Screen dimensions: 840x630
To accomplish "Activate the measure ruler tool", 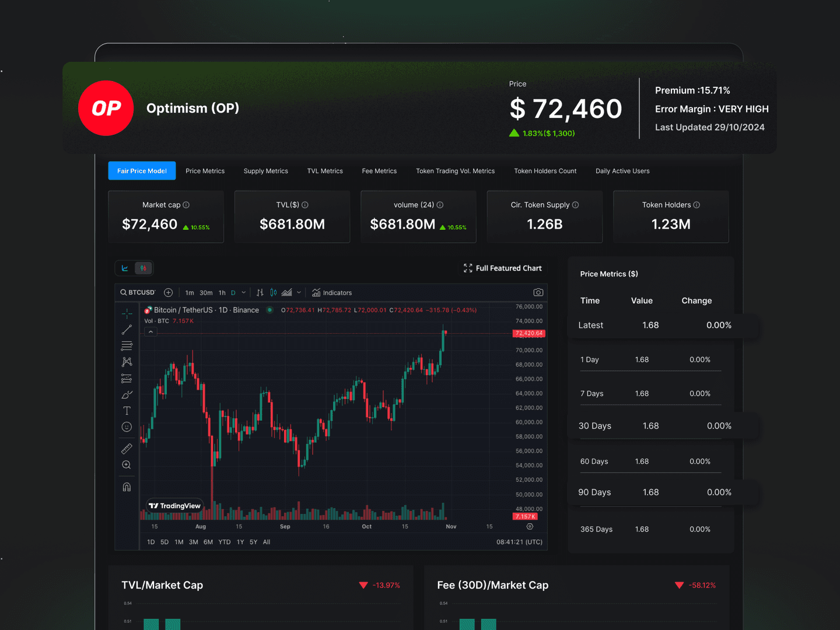I will click(126, 448).
